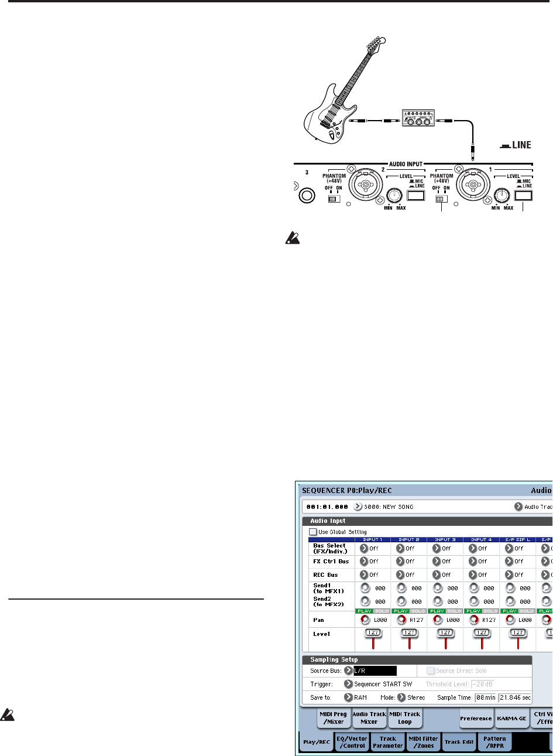This screenshot has width=553, height=756.
Task: Select the Sample Time minutes field
Action: pyautogui.click(x=486, y=697)
